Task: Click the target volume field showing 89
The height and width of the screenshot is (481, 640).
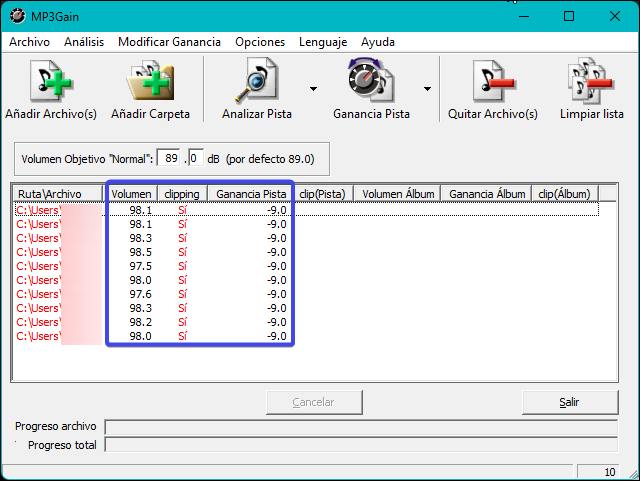Action: pyautogui.click(x=169, y=158)
